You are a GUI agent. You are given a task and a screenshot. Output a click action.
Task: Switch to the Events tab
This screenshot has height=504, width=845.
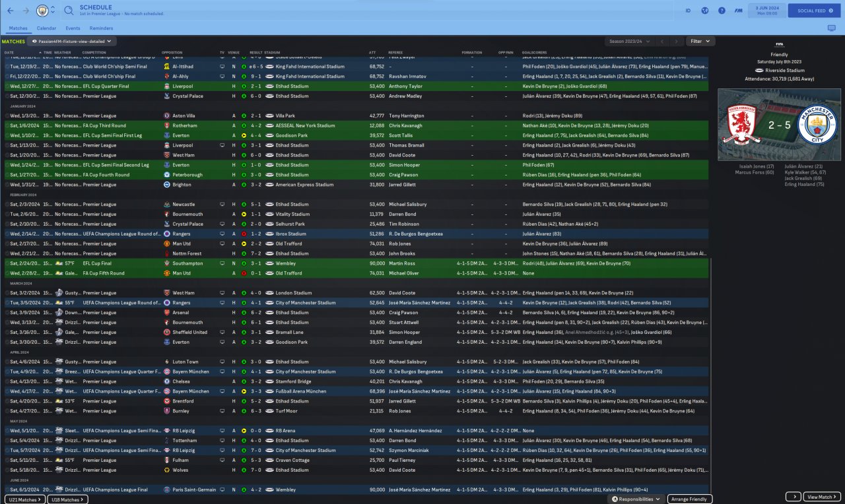[73, 28]
